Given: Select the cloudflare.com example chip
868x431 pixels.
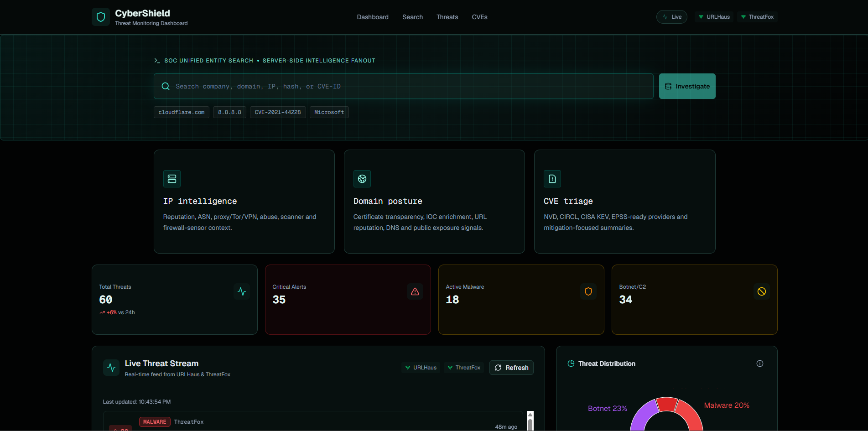Looking at the screenshot, I should coord(182,112).
